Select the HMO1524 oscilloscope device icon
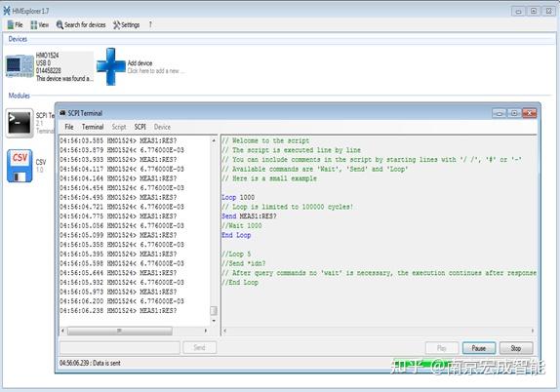Screen dimensions: 560x392 point(20,66)
